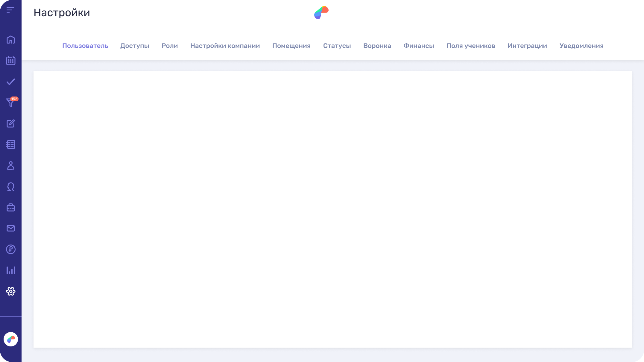Open the sidebar hamburger menu
This screenshot has width=644, height=362.
click(11, 10)
